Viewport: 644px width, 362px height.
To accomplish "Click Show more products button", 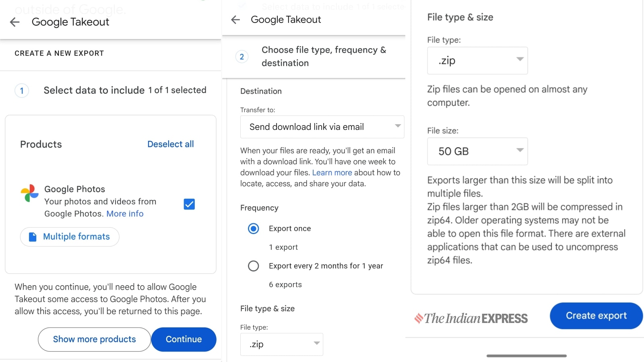I will [x=95, y=339].
